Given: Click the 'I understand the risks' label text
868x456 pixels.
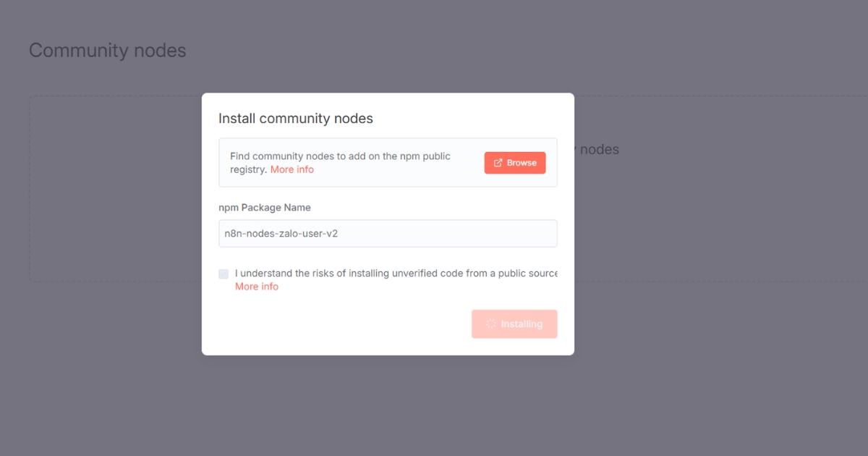Looking at the screenshot, I should point(289,274).
